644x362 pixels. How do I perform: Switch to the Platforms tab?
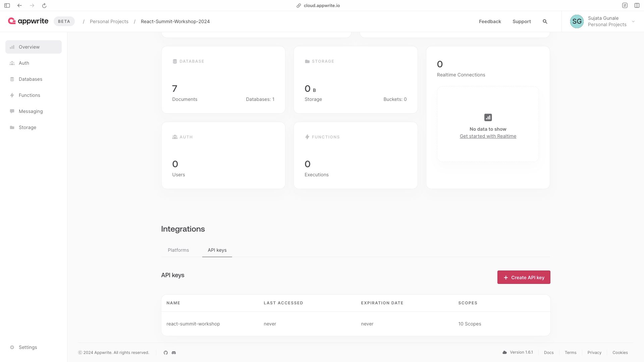coord(178,250)
